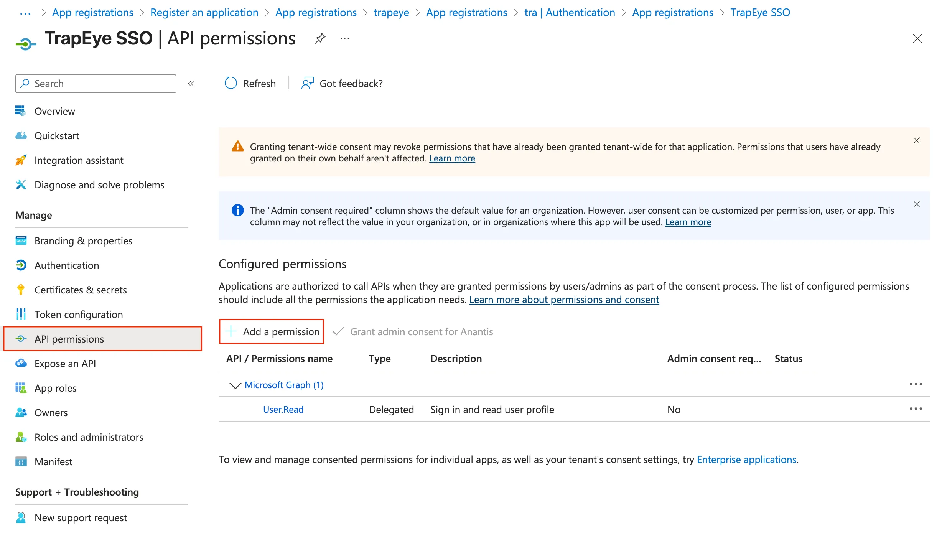
Task: Open App roles
Action: [x=55, y=388]
